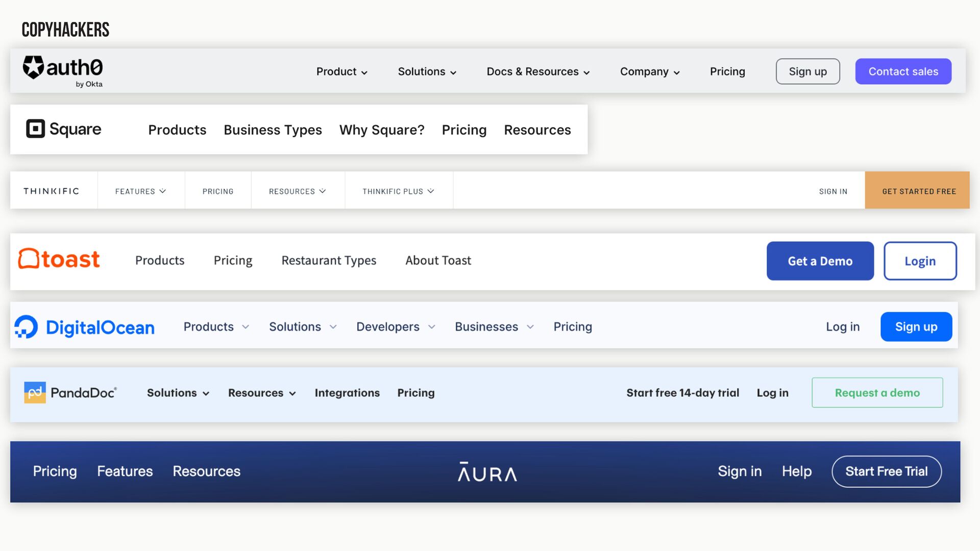Expand PandaDoc Solutions dropdown

point(178,393)
